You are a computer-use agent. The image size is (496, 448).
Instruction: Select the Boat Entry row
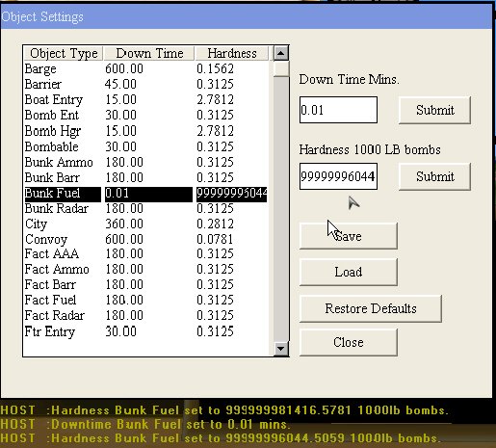(146, 99)
